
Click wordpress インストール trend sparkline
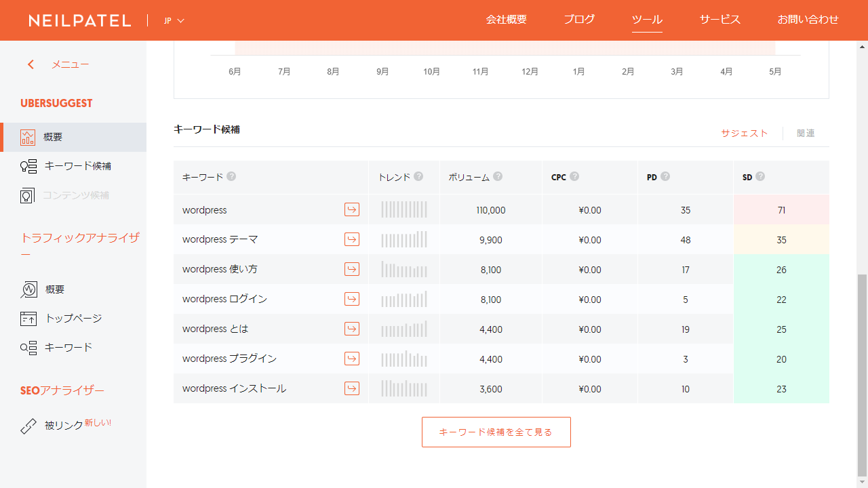pyautogui.click(x=404, y=388)
